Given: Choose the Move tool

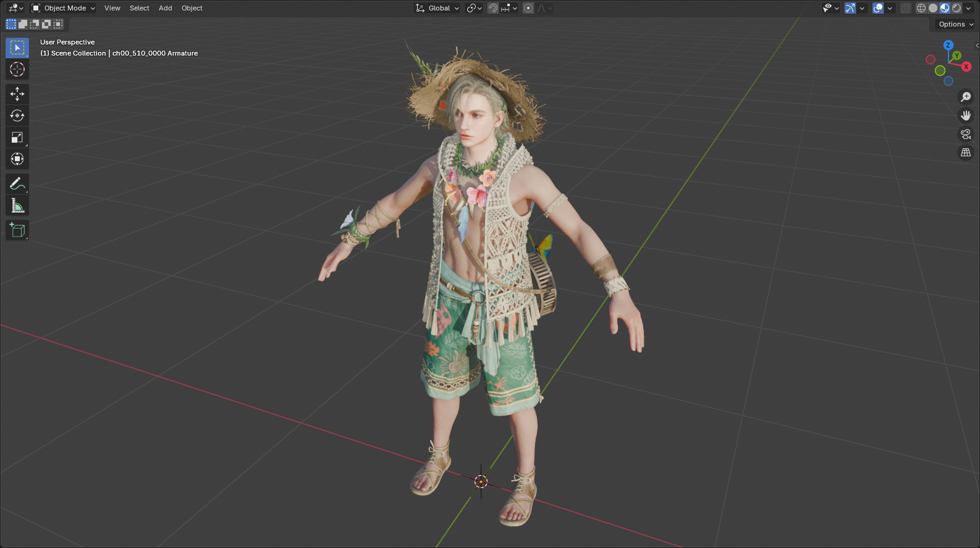Looking at the screenshot, I should [x=17, y=94].
